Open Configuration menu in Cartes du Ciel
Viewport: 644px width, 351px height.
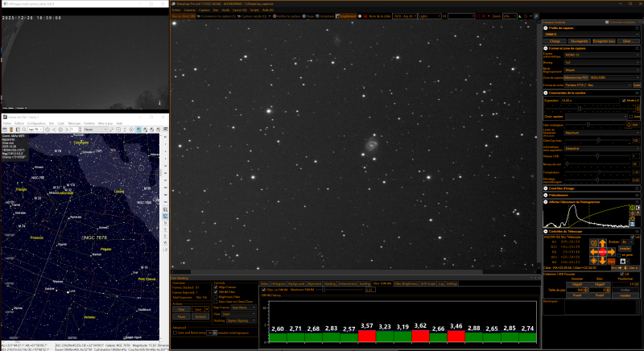36,123
